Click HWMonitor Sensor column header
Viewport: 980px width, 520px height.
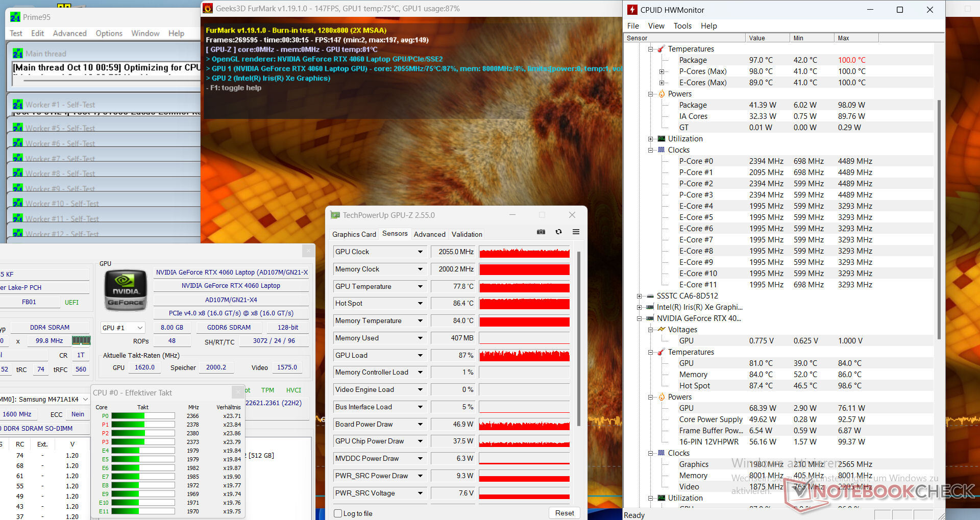pos(684,38)
